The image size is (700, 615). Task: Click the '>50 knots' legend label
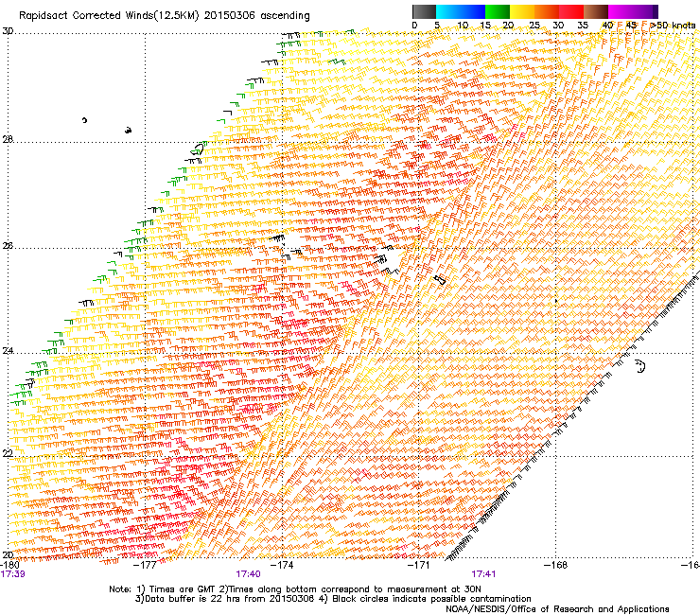click(x=673, y=26)
